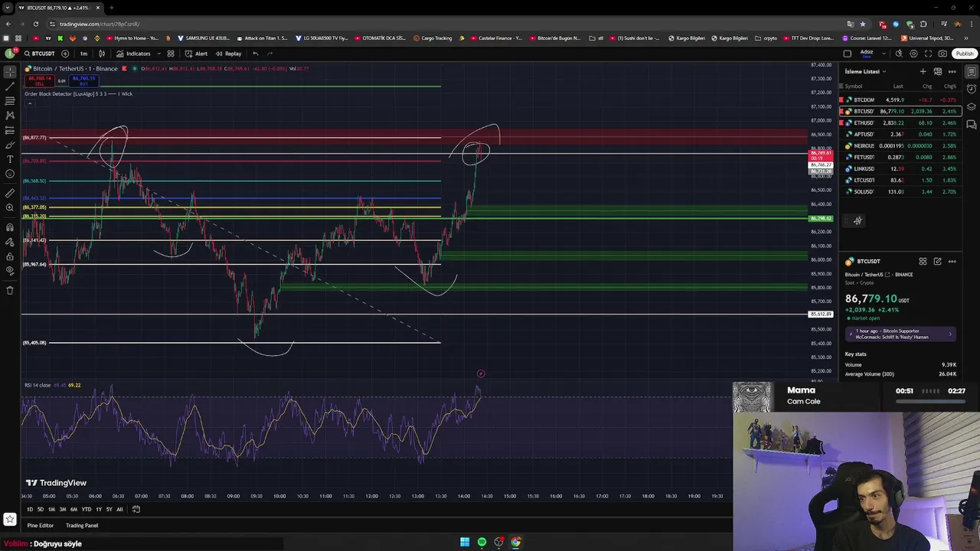The width and height of the screenshot is (980, 551).
Task: Select the crosshair cursor tool
Action: pyautogui.click(x=10, y=72)
